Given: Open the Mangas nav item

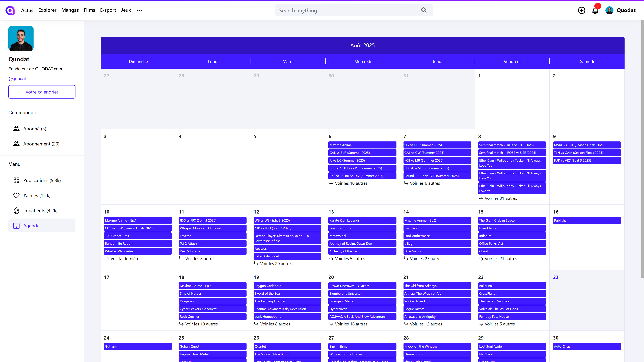Looking at the screenshot, I should (x=70, y=10).
